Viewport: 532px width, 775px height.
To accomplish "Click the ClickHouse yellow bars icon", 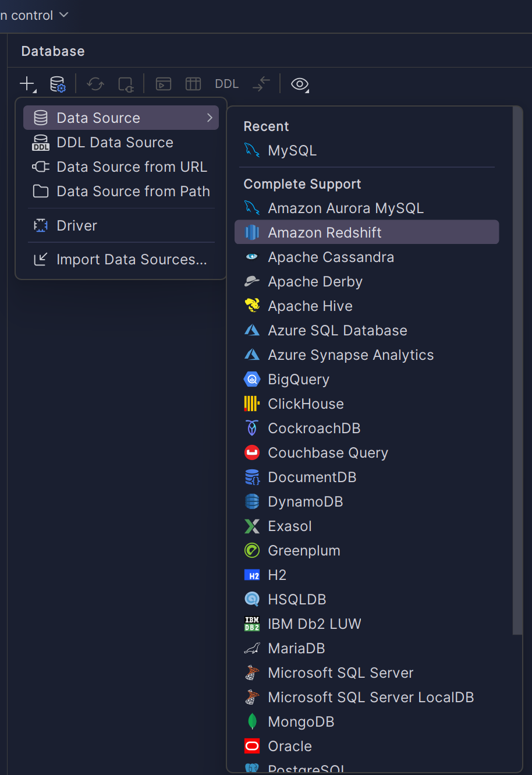I will click(252, 404).
